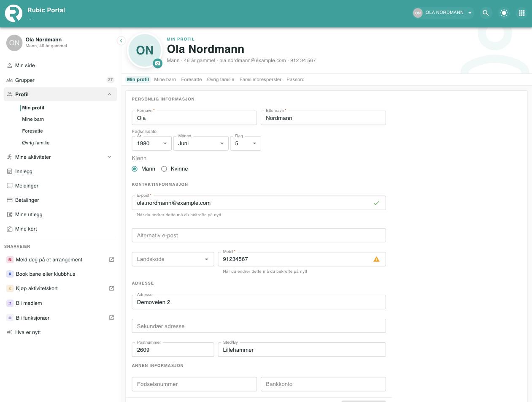Screen dimensions: 532x402
Task: Switch to the Øvrig familie tab
Action: (221, 79)
